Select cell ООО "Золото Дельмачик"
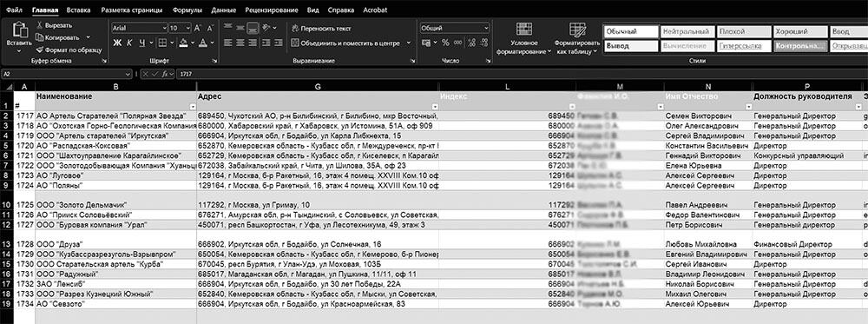Image resolution: width=868 pixels, height=324 pixels. (115, 201)
